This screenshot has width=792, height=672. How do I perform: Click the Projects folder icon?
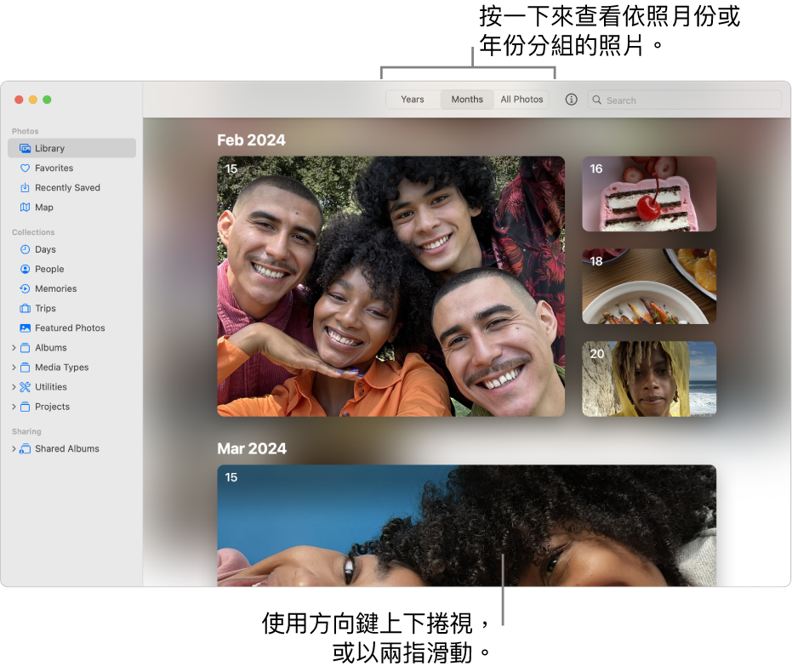(x=25, y=407)
